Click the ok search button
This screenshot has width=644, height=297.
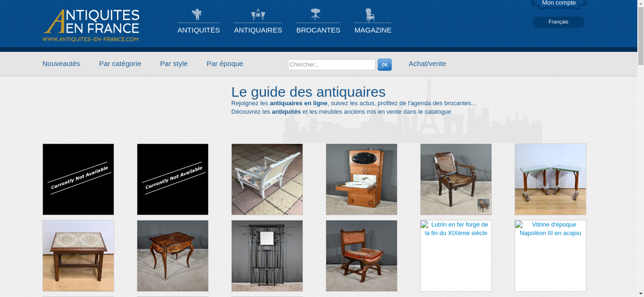(384, 65)
